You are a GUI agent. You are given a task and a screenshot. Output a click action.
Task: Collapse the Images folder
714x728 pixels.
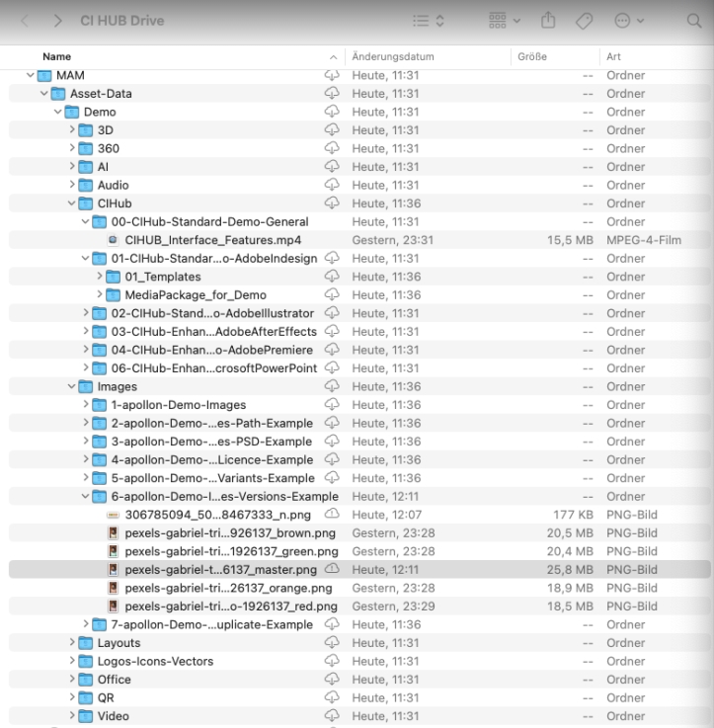pos(71,386)
